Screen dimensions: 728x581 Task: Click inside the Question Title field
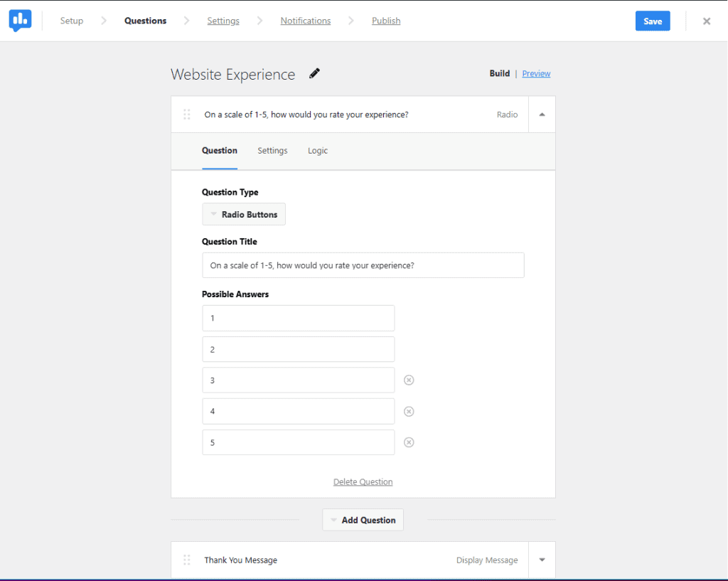point(363,265)
